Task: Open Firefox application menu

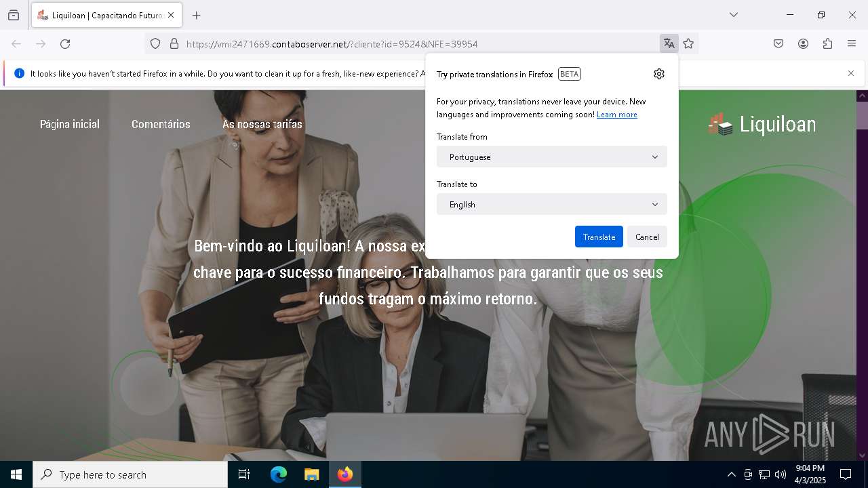Action: click(x=852, y=44)
